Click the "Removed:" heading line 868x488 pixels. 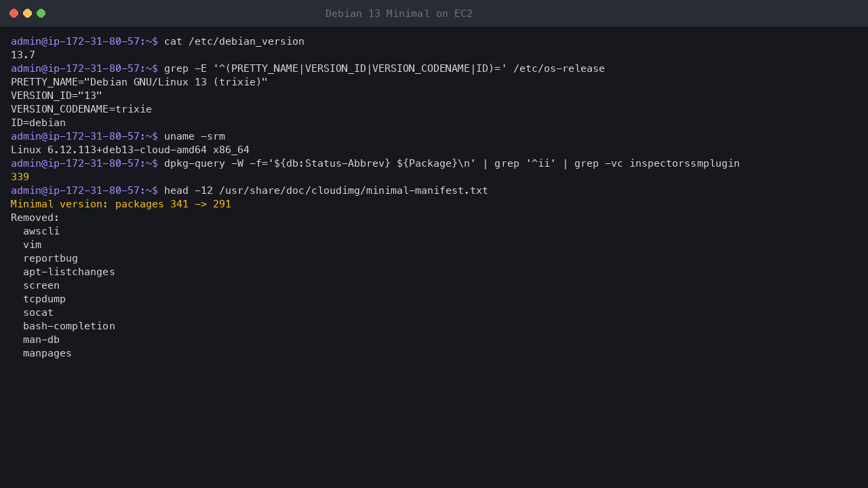coord(35,218)
